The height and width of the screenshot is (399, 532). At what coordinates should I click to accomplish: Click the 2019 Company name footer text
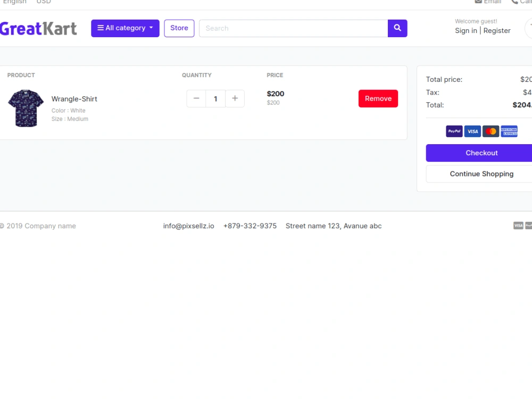38,226
